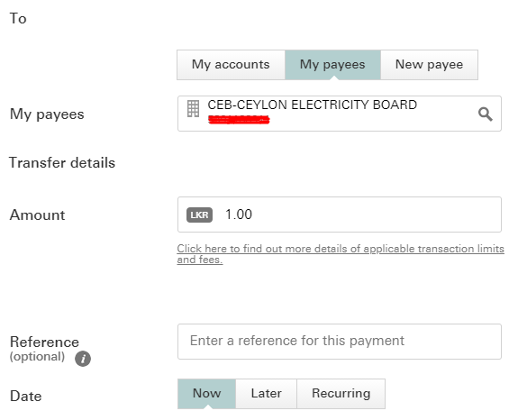
Task: Choose the Later date option
Action: pos(267,394)
